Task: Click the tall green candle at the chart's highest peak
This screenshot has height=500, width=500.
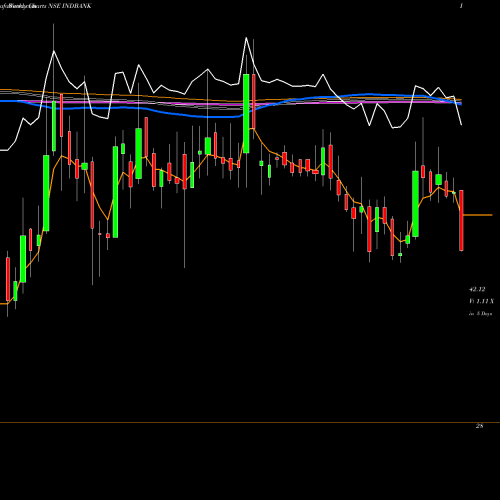Action: point(246,114)
